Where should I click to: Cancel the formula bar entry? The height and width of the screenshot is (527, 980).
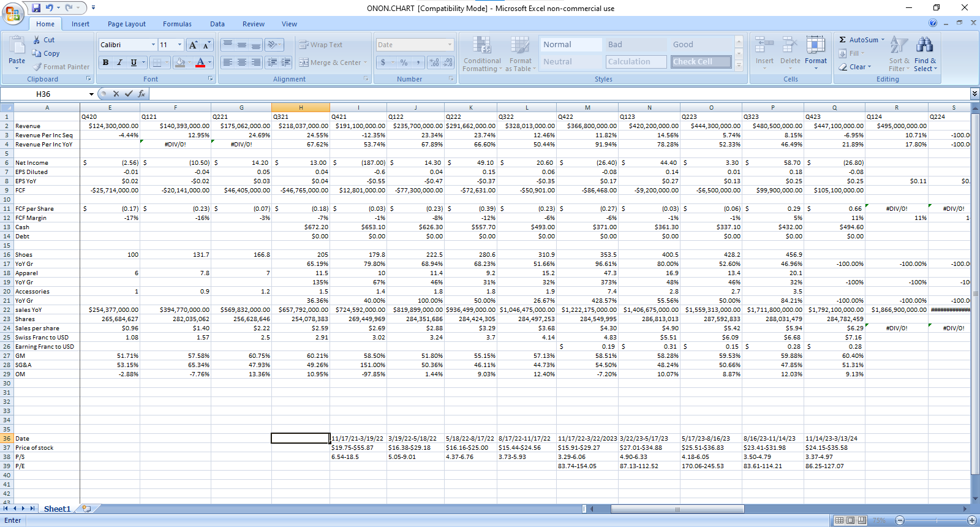pyautogui.click(x=116, y=94)
